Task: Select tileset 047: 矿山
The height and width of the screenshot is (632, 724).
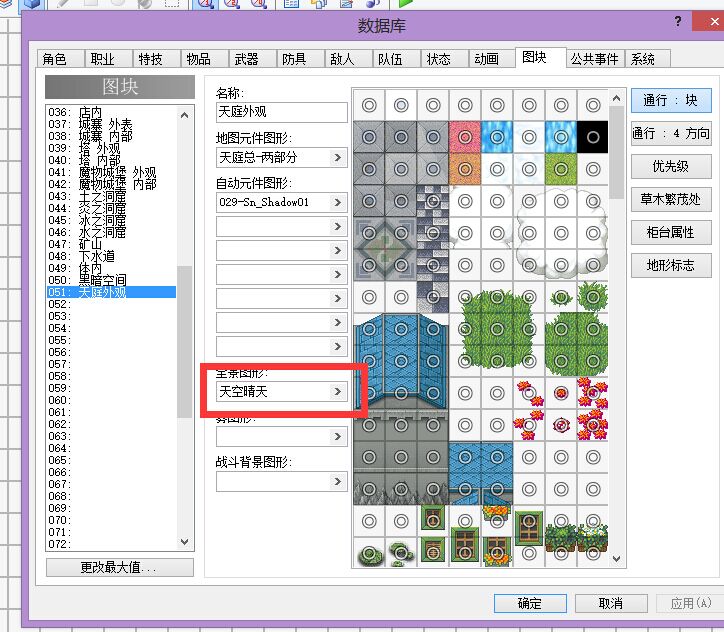Action: 111,244
